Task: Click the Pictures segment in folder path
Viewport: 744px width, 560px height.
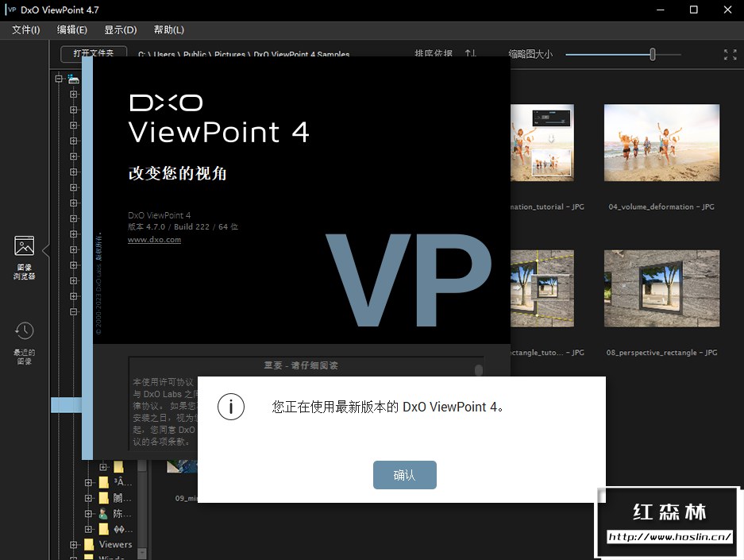Action: [229, 54]
